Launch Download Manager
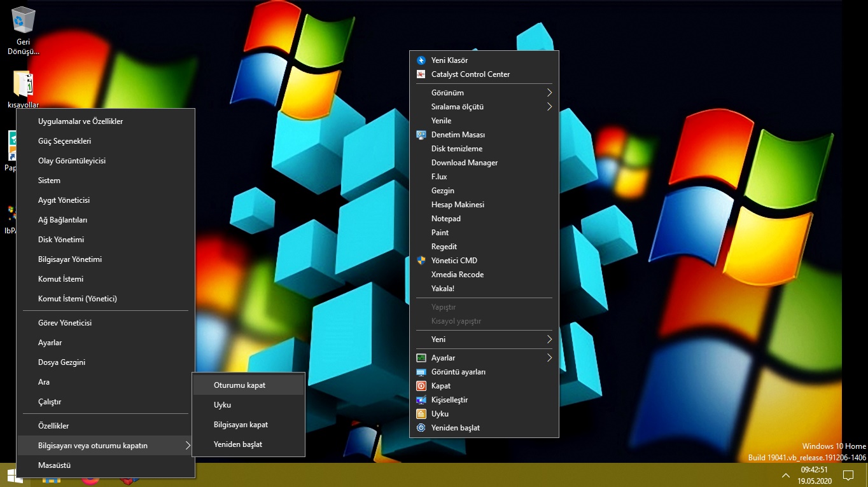Image resolution: width=868 pixels, height=487 pixels. [484, 163]
